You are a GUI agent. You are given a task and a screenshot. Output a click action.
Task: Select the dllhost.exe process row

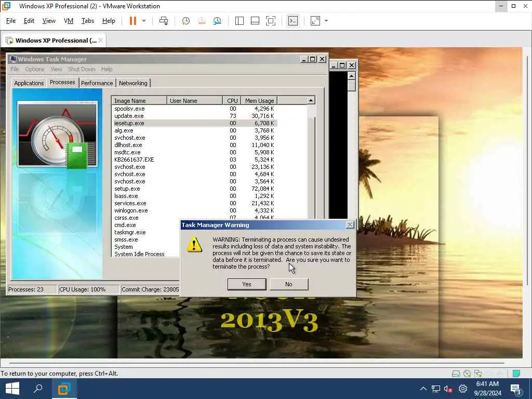pos(194,145)
